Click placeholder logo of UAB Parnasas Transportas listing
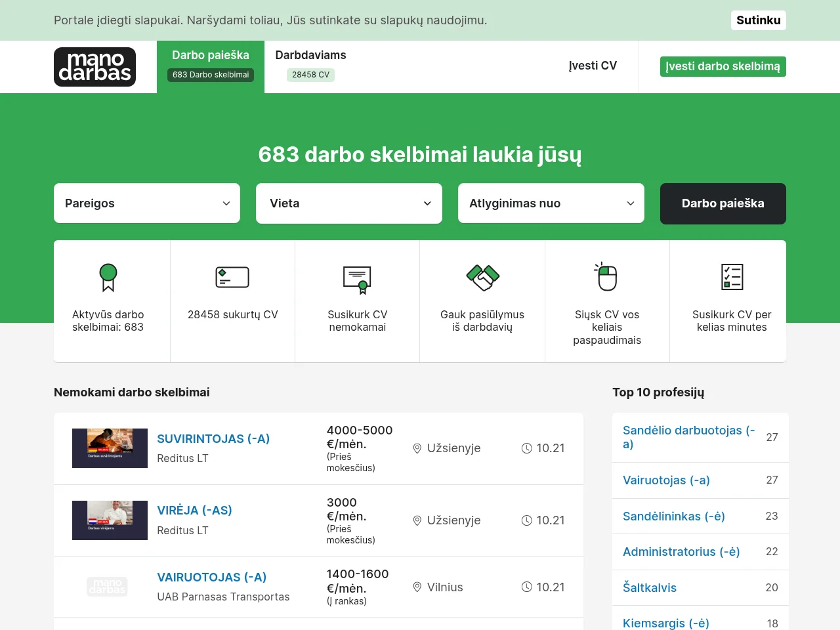The width and height of the screenshot is (840, 630). 107,587
